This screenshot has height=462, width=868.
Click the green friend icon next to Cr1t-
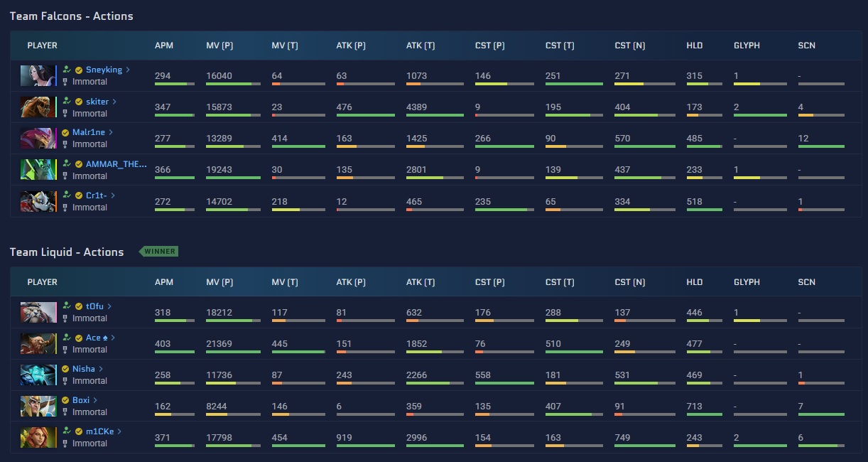click(67, 195)
